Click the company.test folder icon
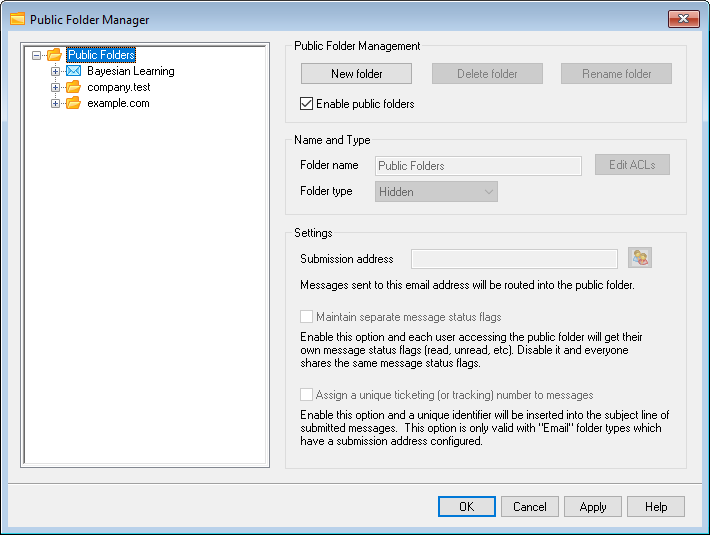 tap(73, 87)
